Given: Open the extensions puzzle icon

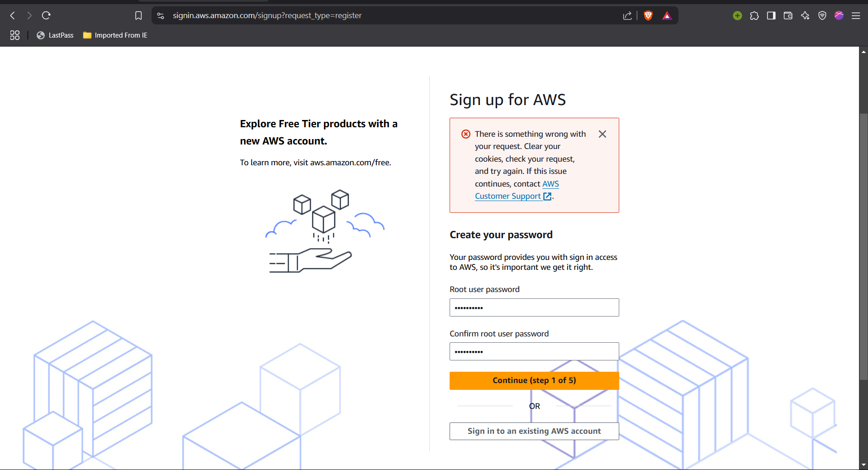Looking at the screenshot, I should pyautogui.click(x=754, y=15).
